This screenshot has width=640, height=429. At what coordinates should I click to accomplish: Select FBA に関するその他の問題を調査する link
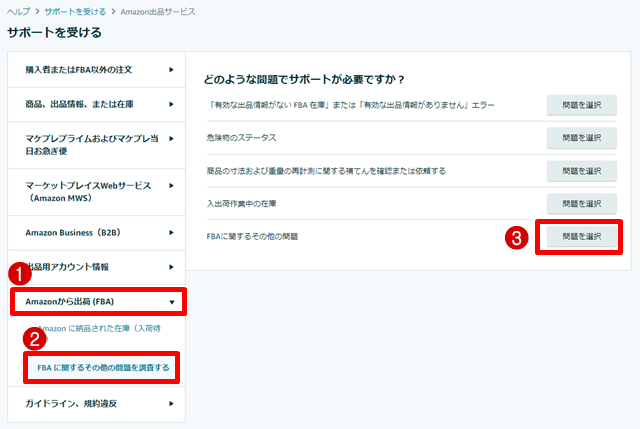tap(102, 369)
